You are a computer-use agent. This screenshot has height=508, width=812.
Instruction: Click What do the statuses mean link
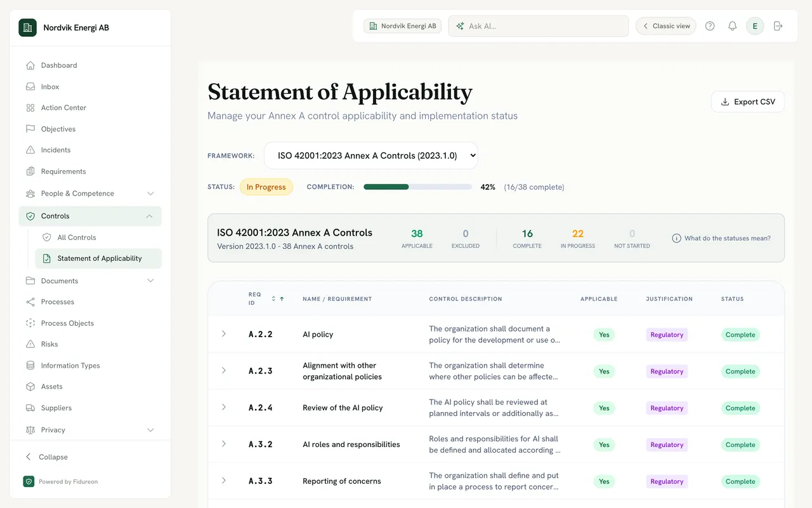721,238
